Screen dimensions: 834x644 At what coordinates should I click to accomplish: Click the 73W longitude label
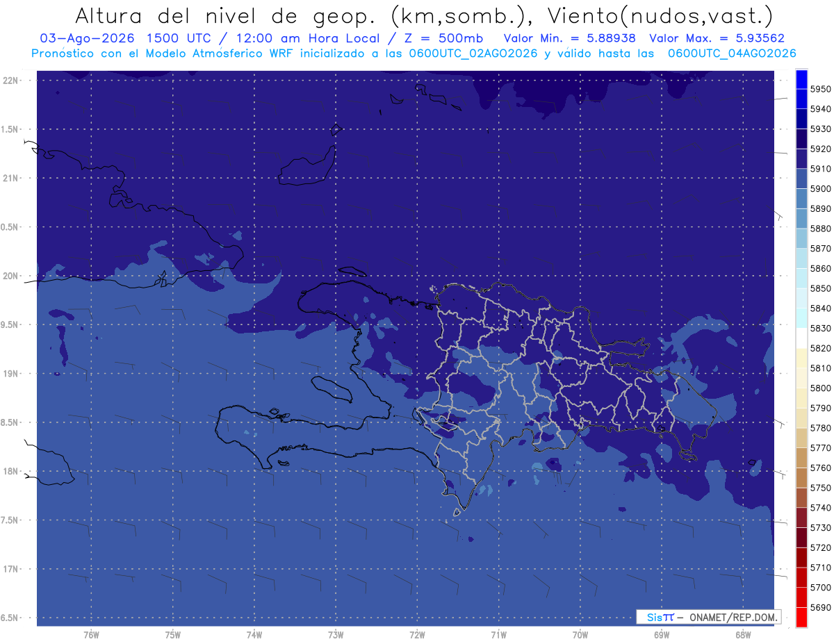(x=336, y=635)
